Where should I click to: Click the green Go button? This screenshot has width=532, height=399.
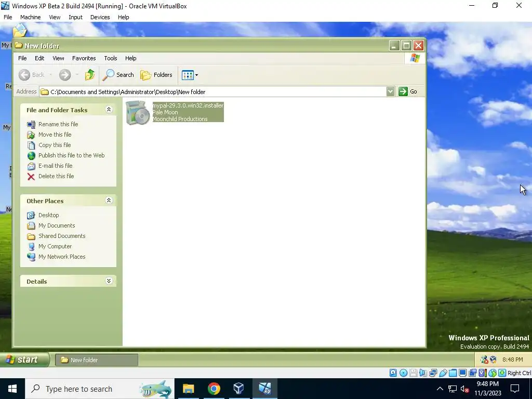408,91
